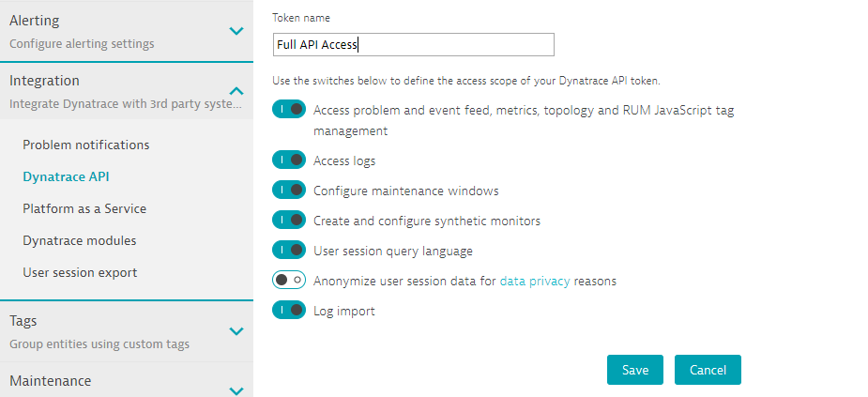Viewport: 868px width, 397px height.
Task: Disable the Log import switch
Action: pyautogui.click(x=289, y=311)
